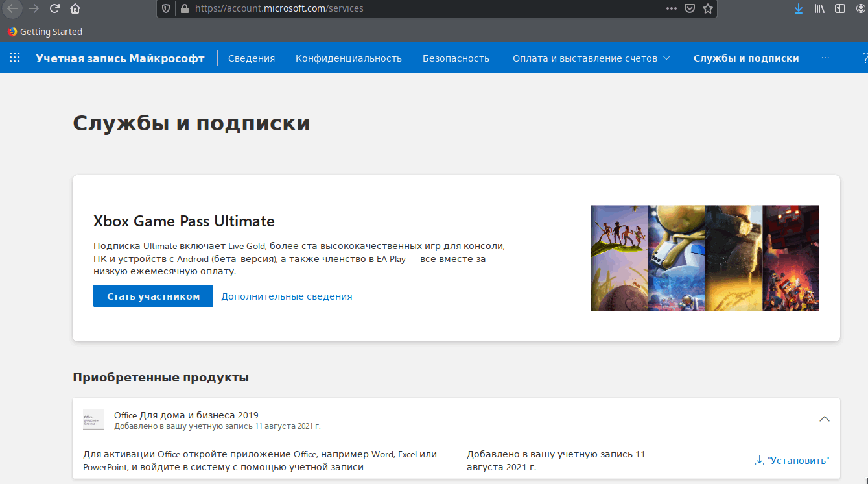Select the Службы и подписки tab

(x=746, y=58)
